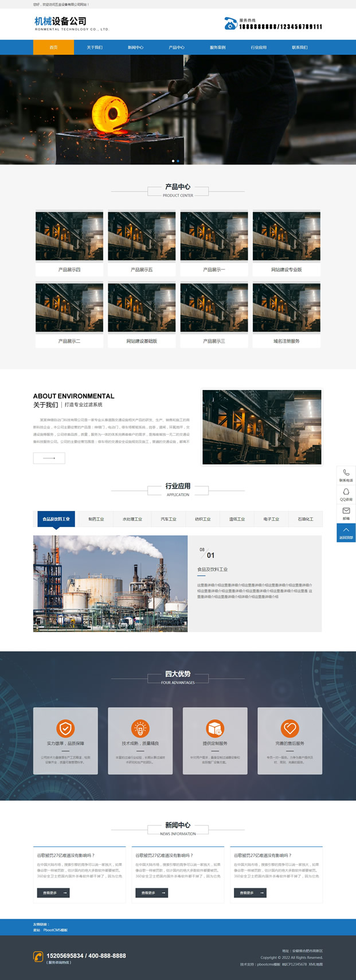Open QQ咨询 chat icon in sidebar
The height and width of the screenshot is (980, 356).
point(346,492)
